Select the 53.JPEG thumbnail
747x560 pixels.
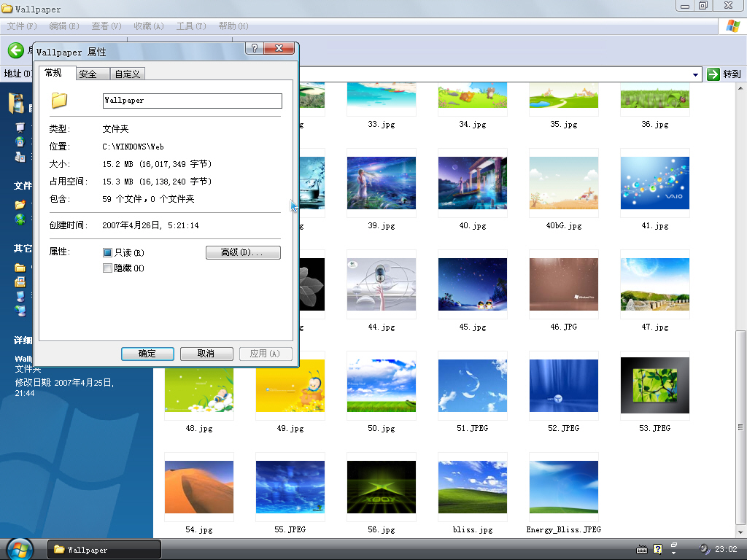click(x=655, y=386)
